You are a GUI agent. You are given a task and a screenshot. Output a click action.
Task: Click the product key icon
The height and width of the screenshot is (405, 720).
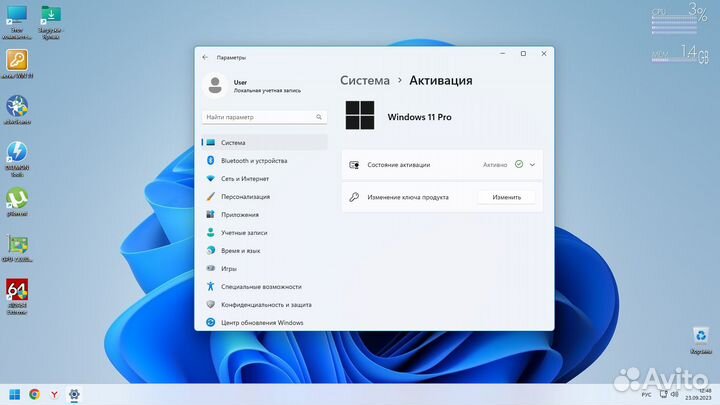(354, 197)
